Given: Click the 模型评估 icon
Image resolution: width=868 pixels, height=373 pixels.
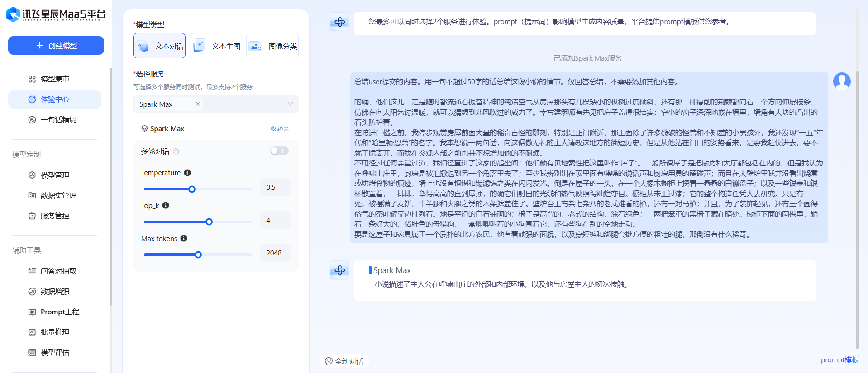Looking at the screenshot, I should (32, 353).
